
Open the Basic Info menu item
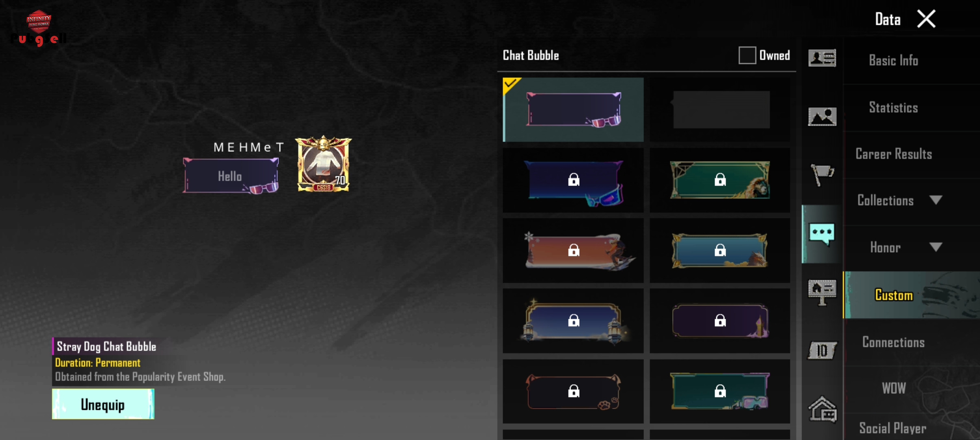[x=893, y=60]
